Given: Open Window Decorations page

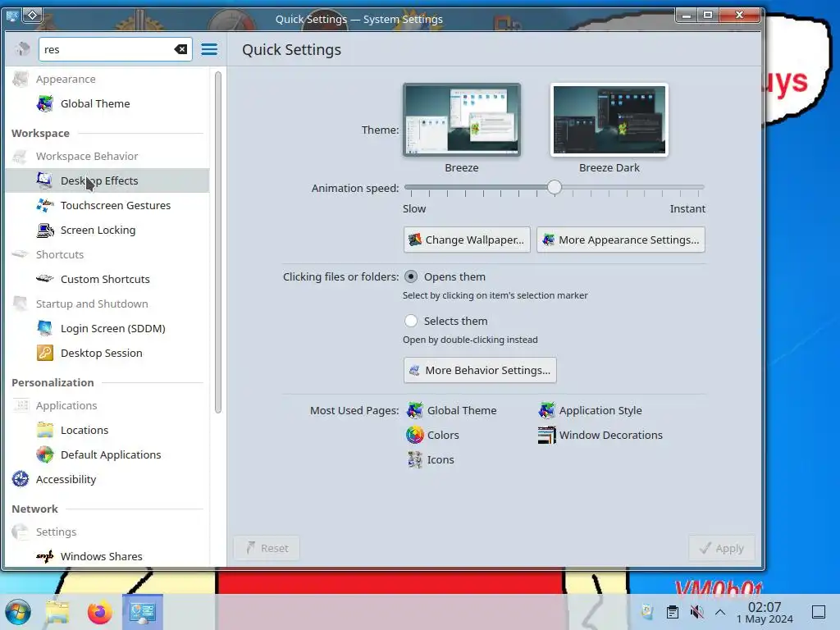Looking at the screenshot, I should click(600, 435).
